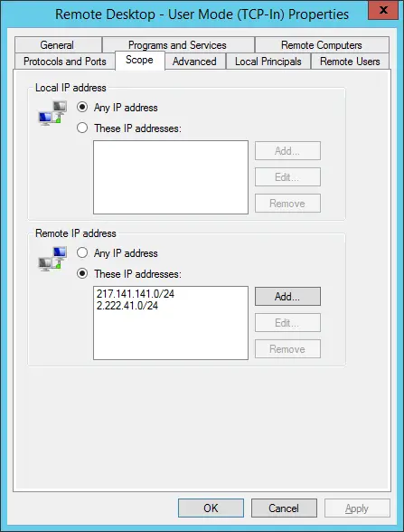This screenshot has width=404, height=532.
Task: Click inside the empty local IP addresses list
Action: (171, 177)
